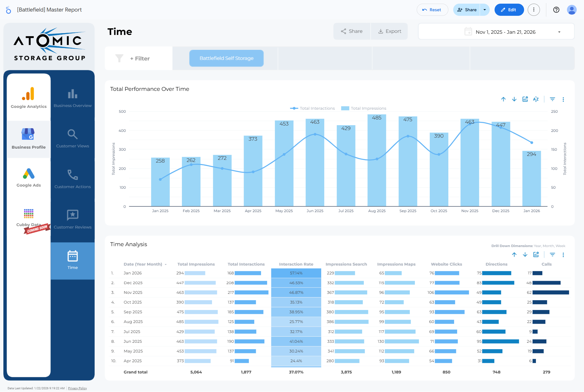Open the Customer Actions phone icon
Viewport: 584px width, 392px height.
point(72,175)
